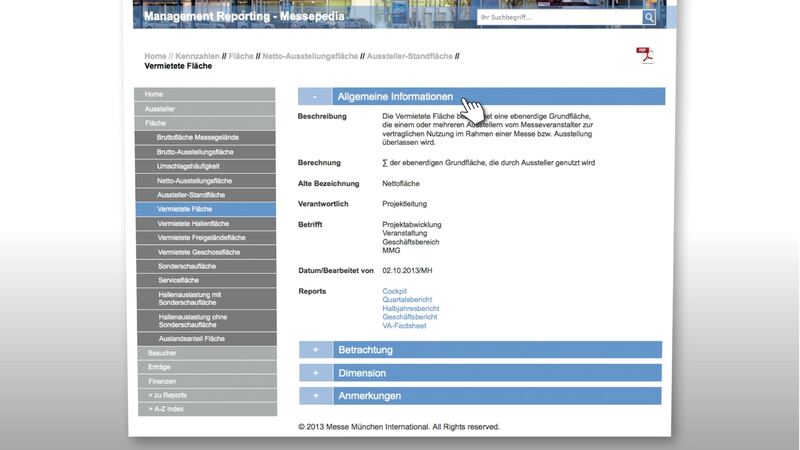Open Aussteller-Standfläche breadcrumb link
This screenshot has width=800, height=450.
(410, 56)
